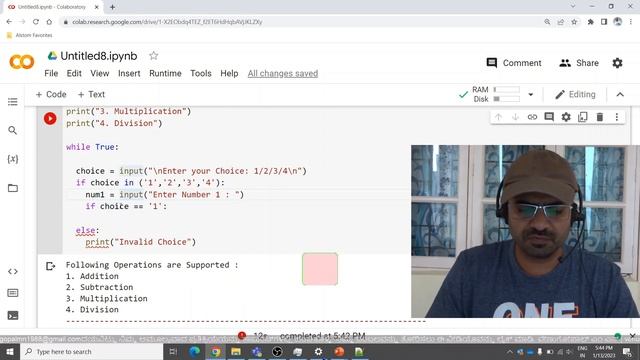Open more cell actions menu

[x=617, y=117]
